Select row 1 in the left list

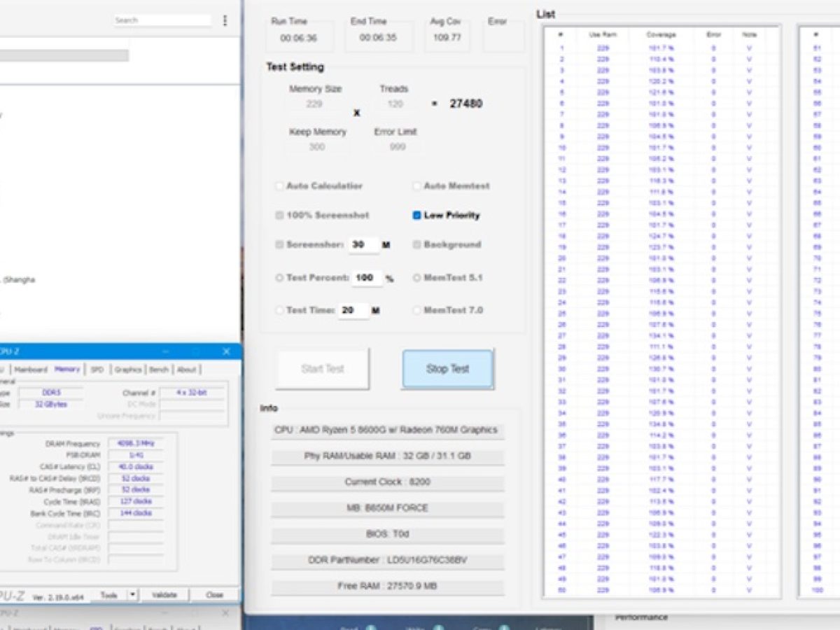[661, 48]
